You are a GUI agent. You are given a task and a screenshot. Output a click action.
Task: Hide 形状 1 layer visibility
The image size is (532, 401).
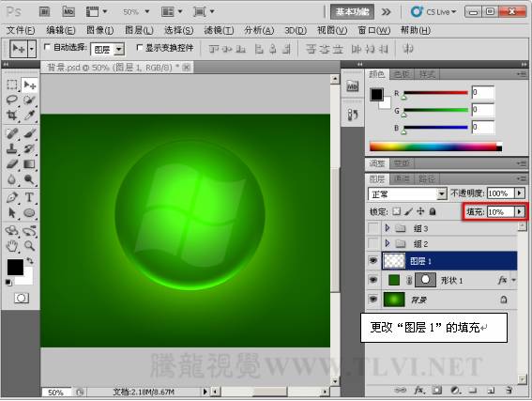pos(373,280)
